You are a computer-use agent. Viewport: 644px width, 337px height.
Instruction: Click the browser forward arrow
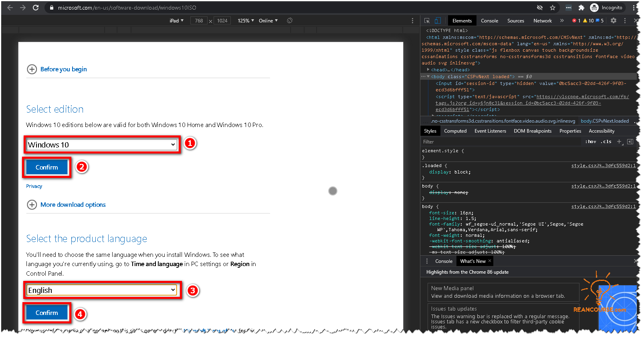23,8
